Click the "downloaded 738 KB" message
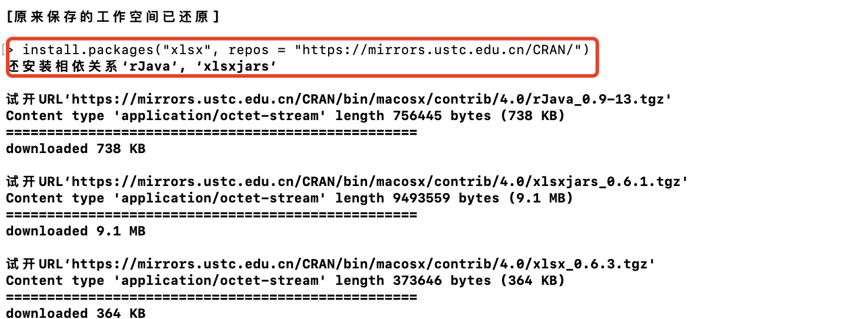This screenshot has height=319, width=868. pyautogui.click(x=76, y=149)
